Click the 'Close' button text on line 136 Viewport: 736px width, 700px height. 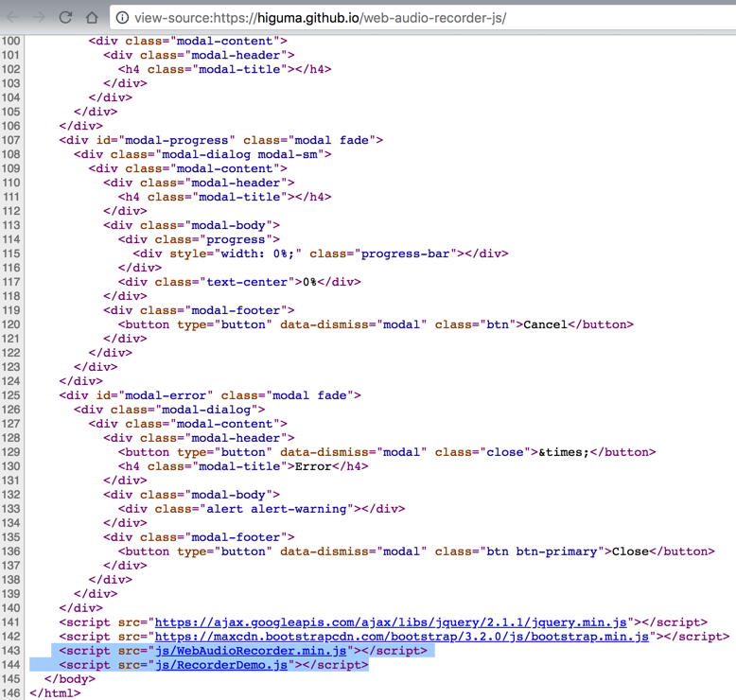click(x=630, y=551)
